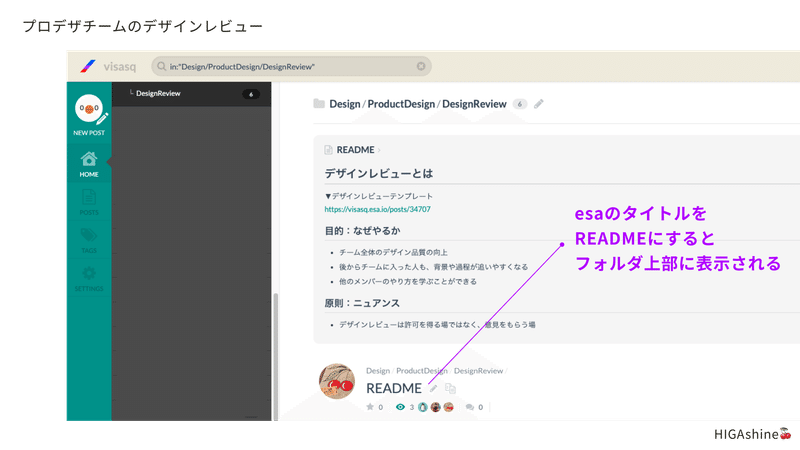Go to HOME in the sidebar
The image size is (800, 450).
tap(89, 164)
